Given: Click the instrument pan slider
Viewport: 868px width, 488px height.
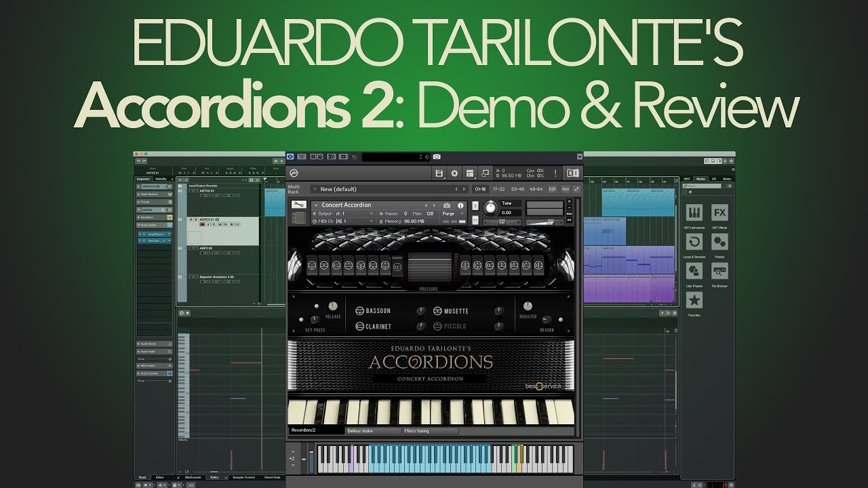Looking at the screenshot, I should 501,221.
